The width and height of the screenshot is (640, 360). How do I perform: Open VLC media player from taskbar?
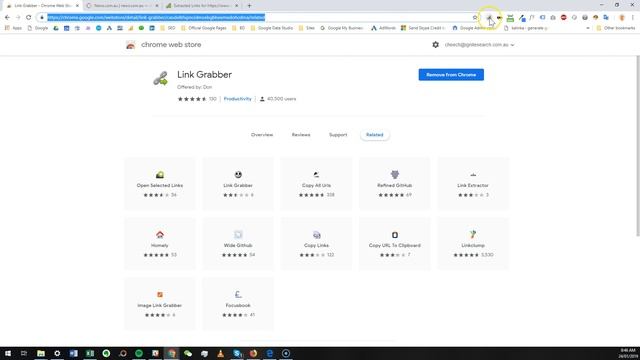click(220, 353)
